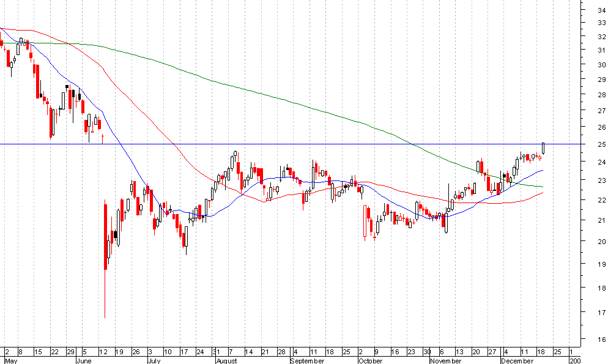
Task: Select the 20 price label on the right axis
Action: point(601,242)
